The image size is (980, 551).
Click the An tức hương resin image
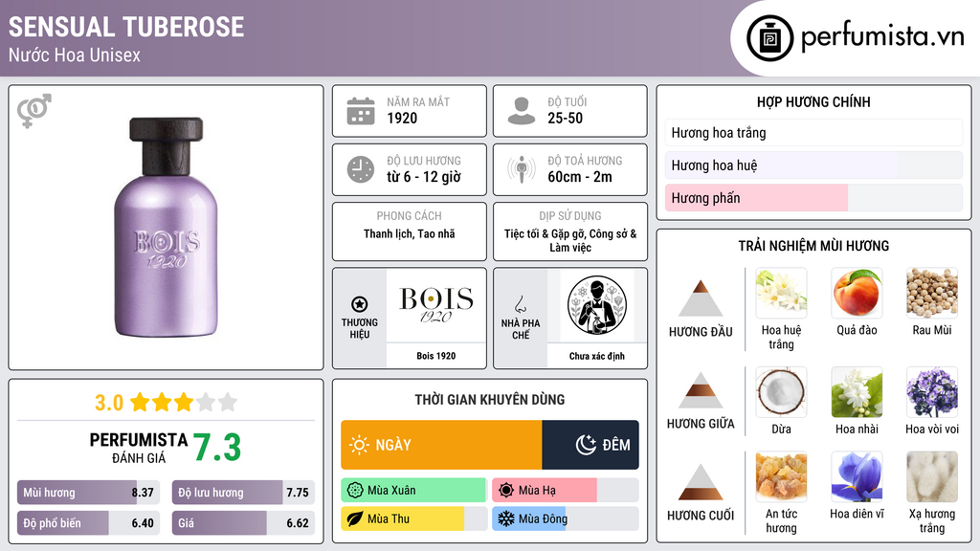coord(781,477)
